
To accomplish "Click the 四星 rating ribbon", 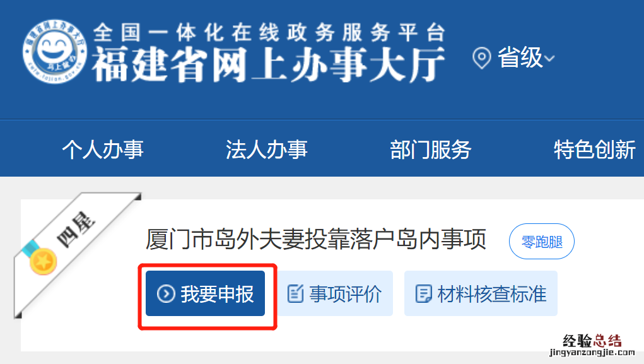I will click(x=77, y=228).
